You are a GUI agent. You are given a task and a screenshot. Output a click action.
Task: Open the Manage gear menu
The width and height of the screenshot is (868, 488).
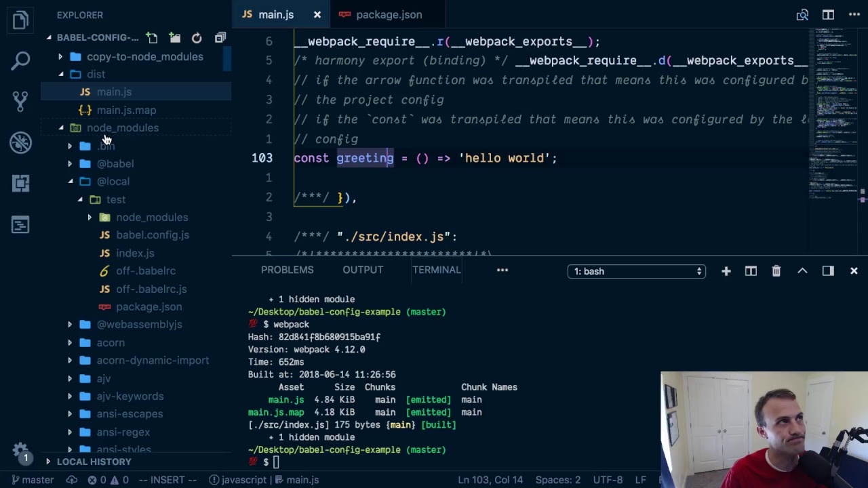click(x=20, y=450)
